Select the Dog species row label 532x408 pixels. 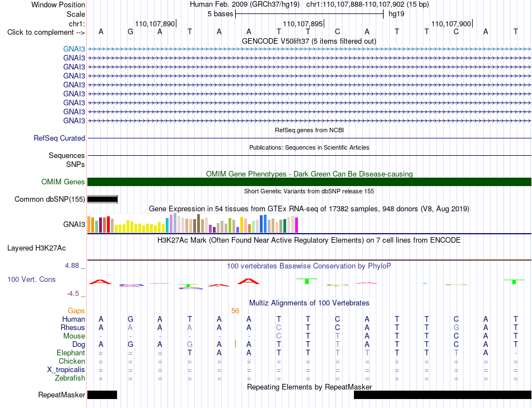[79, 345]
